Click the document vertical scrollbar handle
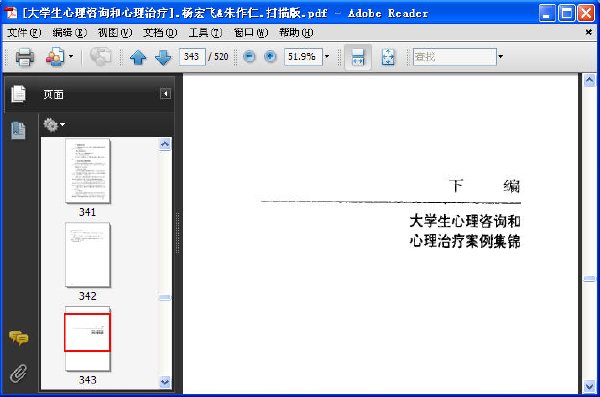This screenshot has width=600, height=397. click(589, 279)
